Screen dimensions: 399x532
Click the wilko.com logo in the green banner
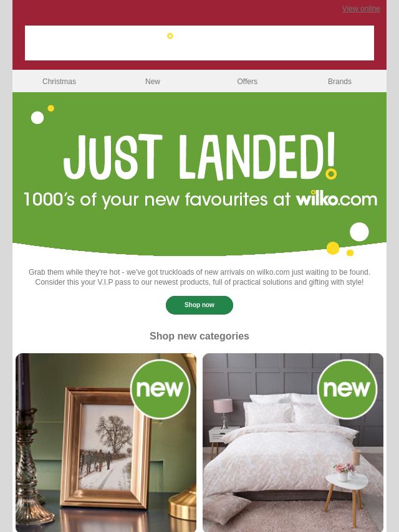click(x=337, y=199)
